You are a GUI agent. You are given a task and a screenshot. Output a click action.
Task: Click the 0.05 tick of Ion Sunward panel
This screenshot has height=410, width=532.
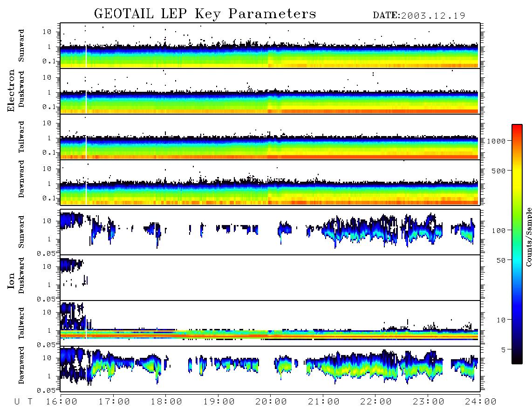(x=46, y=253)
